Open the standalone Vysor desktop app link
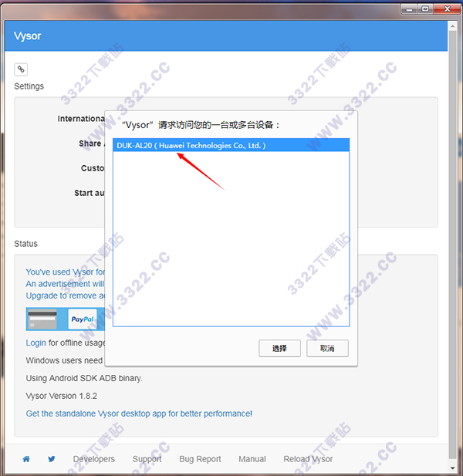The image size is (463, 476). [139, 414]
